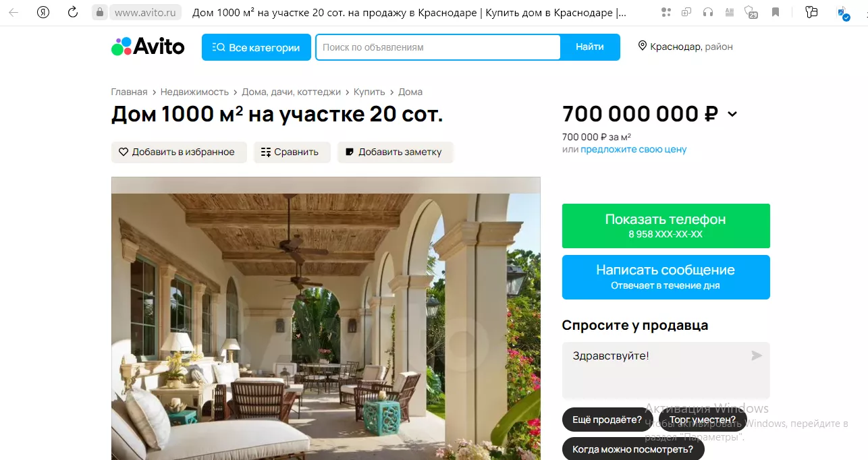Screen dimensions: 868x460
Task: Click the Показать телефон button
Action: coord(666,226)
